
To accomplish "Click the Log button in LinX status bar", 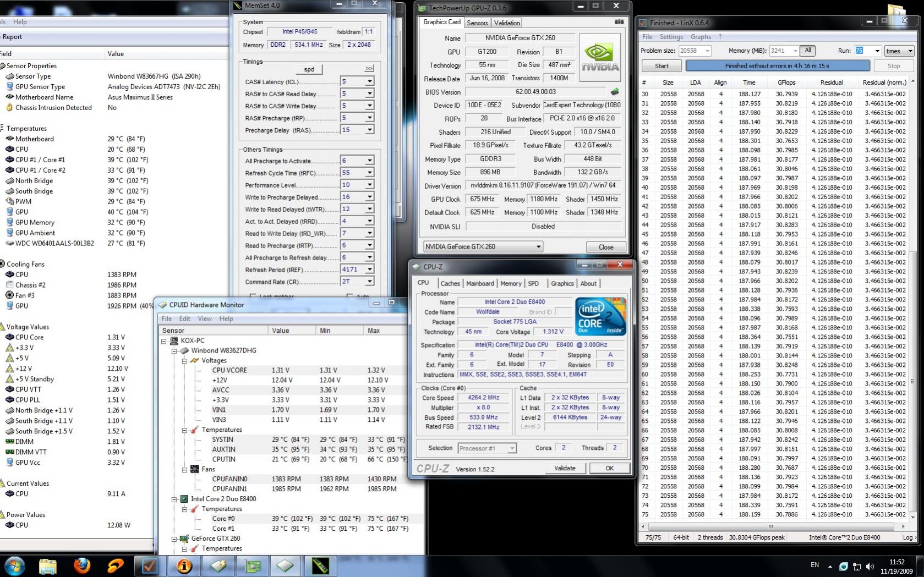I will (910, 537).
